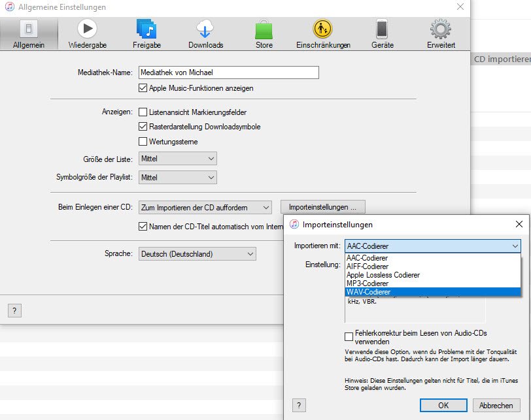
Task: Open the Freigabe sharing preferences
Action: (146, 34)
